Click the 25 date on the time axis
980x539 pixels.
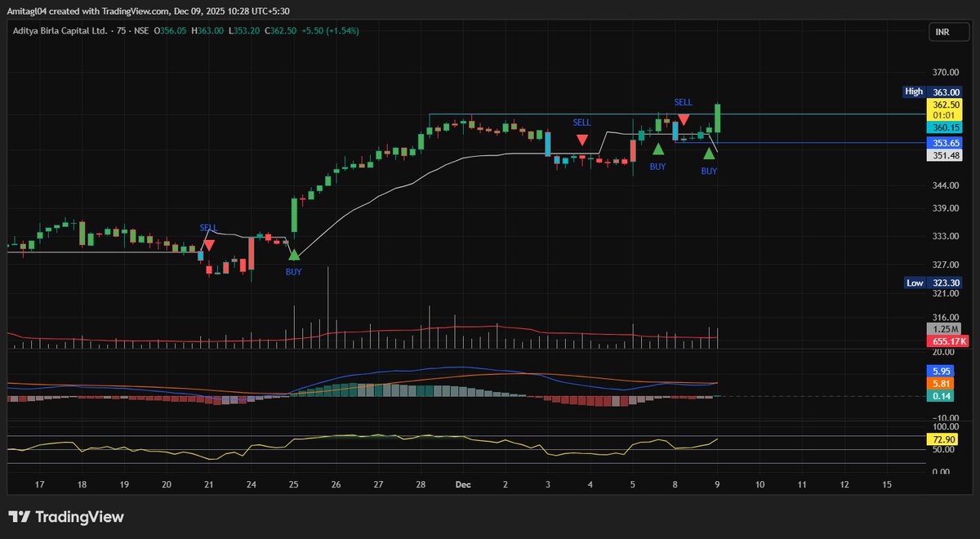coord(294,484)
